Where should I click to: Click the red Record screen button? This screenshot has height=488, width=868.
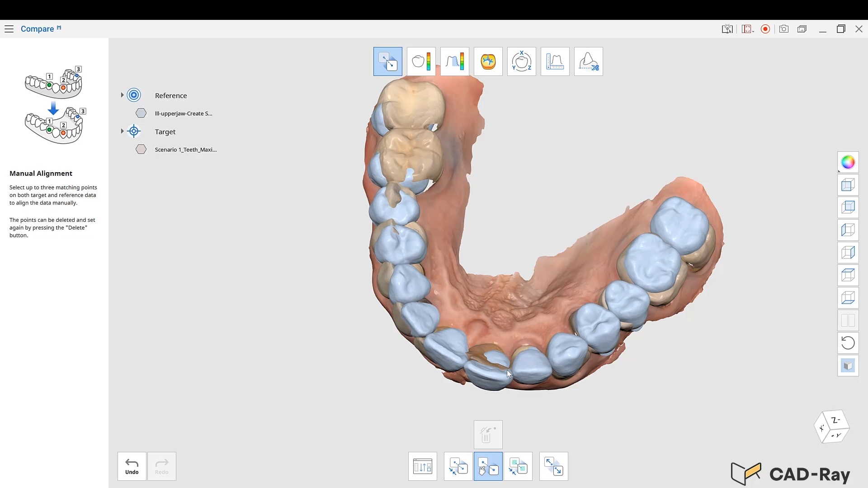(765, 29)
